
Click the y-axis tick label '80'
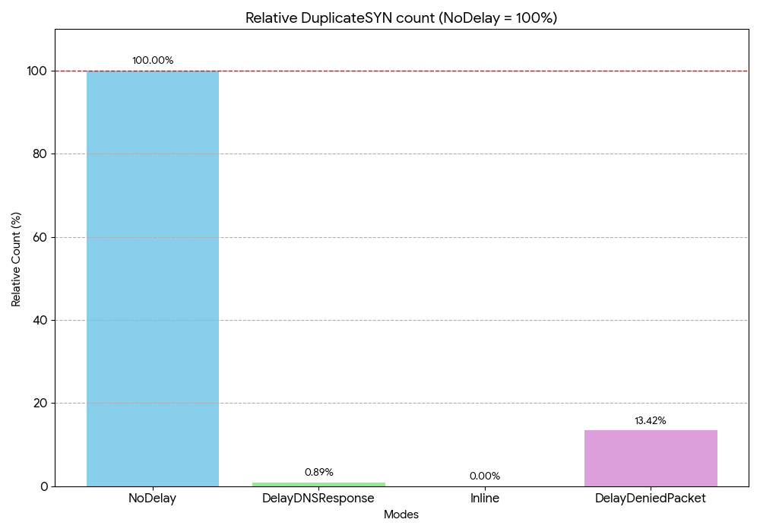(41, 154)
